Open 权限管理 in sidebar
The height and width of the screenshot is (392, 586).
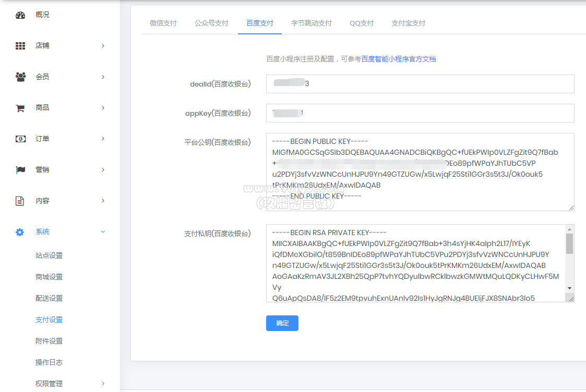click(49, 384)
